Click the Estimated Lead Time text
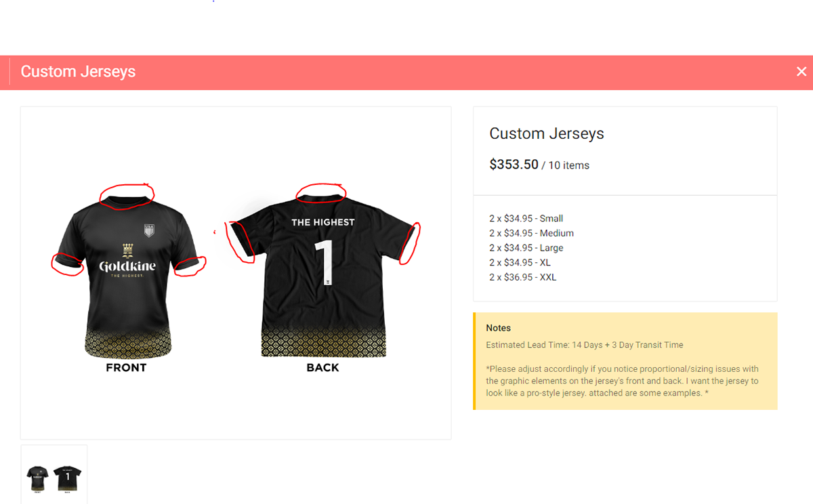Viewport: 813px width, 504px height. (585, 345)
